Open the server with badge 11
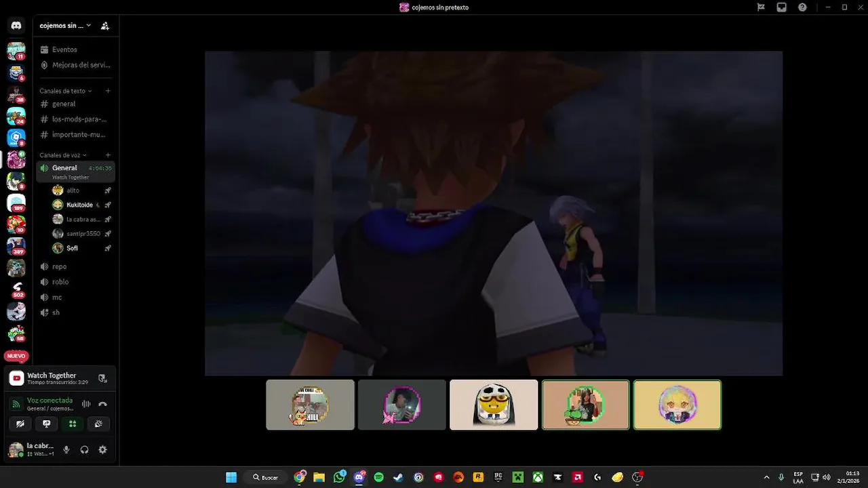 (x=16, y=51)
